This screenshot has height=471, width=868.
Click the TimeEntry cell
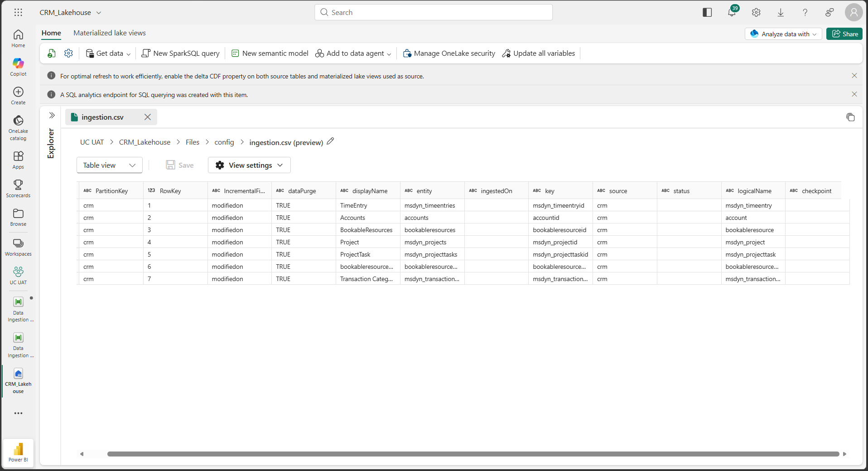click(368, 205)
